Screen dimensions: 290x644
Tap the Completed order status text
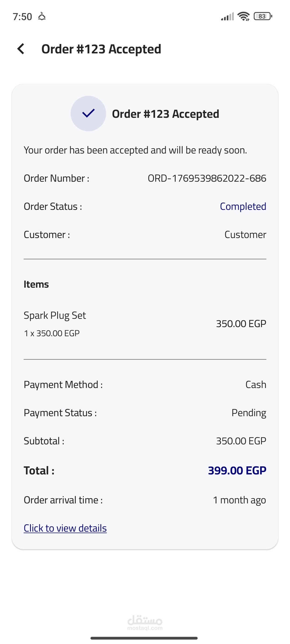pyautogui.click(x=243, y=206)
